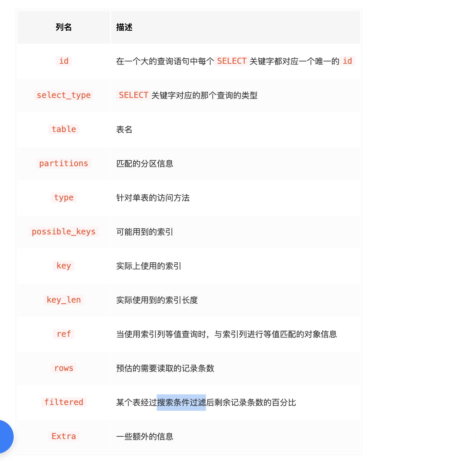Click the 'select_type' cell
Image resolution: width=476 pixels, height=464 pixels.
[64, 95]
